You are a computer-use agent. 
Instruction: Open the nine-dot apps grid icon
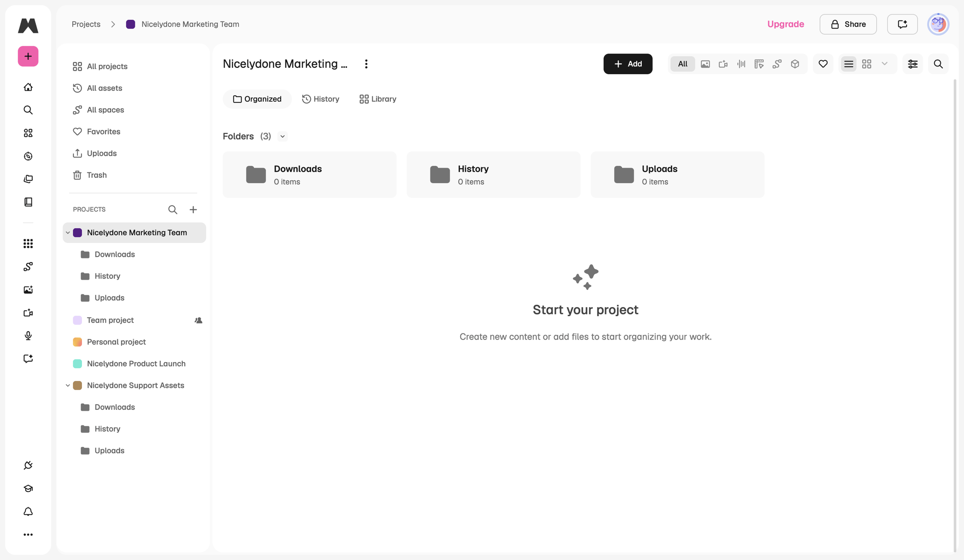[28, 244]
